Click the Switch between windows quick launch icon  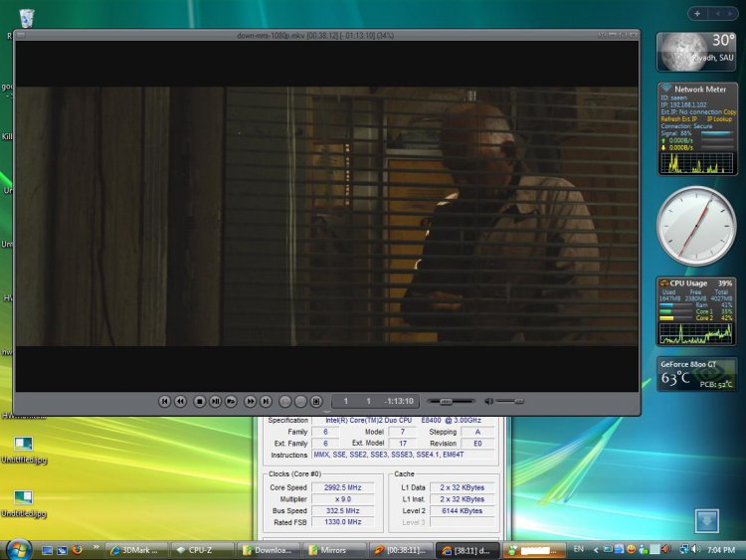62,550
